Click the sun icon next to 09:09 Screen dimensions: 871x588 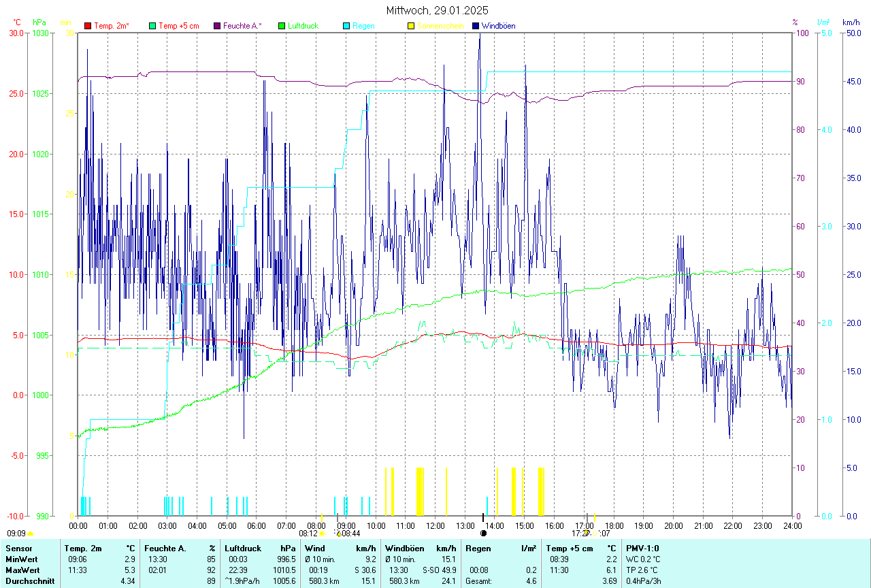click(31, 534)
